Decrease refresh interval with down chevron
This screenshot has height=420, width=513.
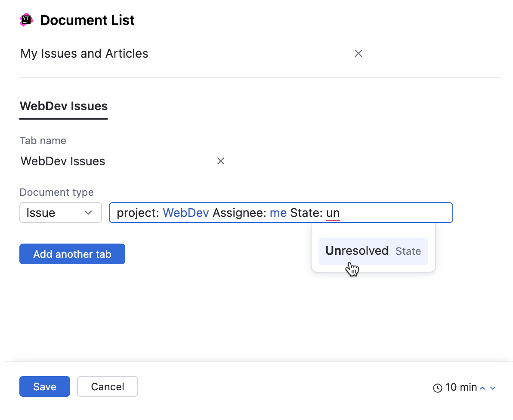pos(493,387)
